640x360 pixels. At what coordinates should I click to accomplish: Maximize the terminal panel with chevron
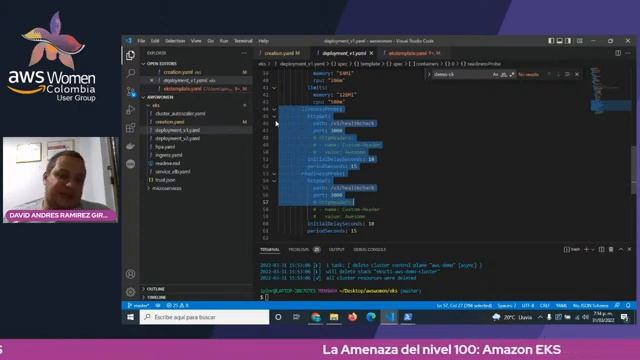pyautogui.click(x=621, y=249)
